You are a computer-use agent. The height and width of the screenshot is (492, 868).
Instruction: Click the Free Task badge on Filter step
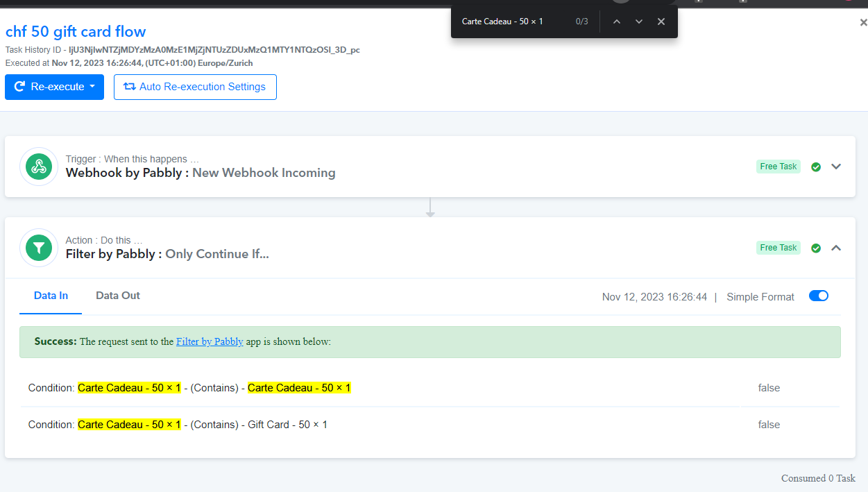pyautogui.click(x=778, y=248)
